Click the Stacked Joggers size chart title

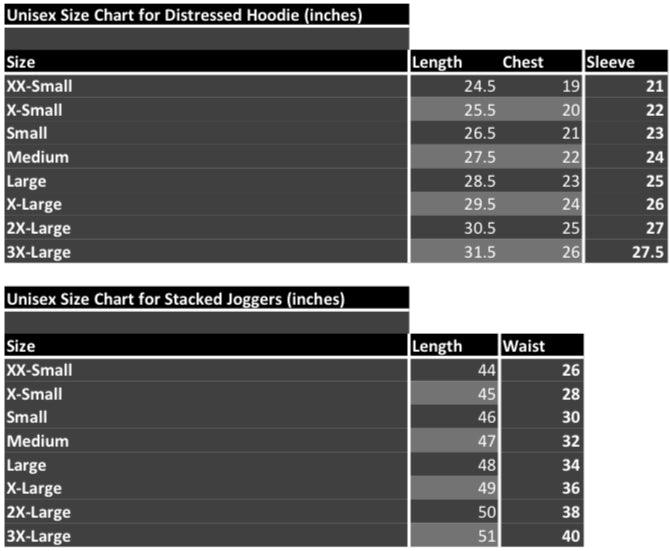click(x=175, y=299)
